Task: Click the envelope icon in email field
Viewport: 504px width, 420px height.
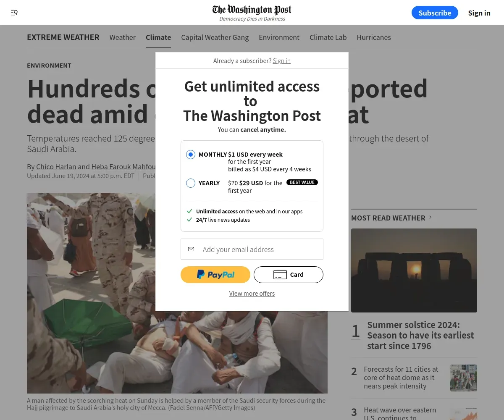Action: coord(191,249)
